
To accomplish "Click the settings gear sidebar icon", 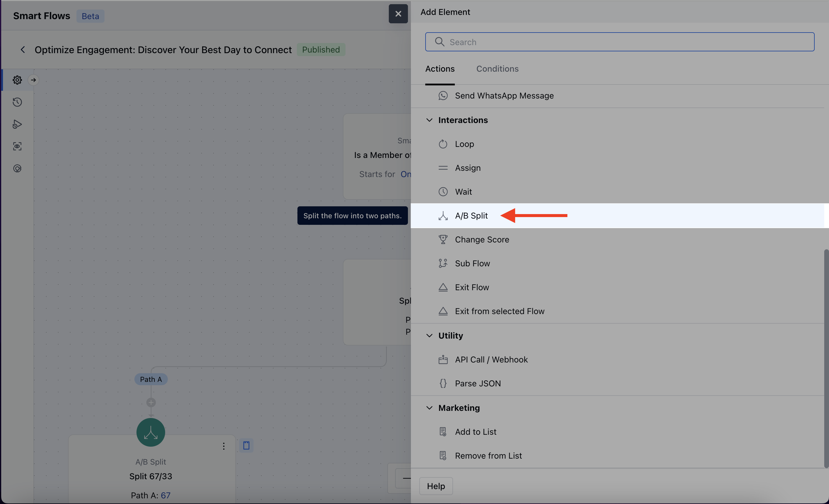I will (17, 80).
